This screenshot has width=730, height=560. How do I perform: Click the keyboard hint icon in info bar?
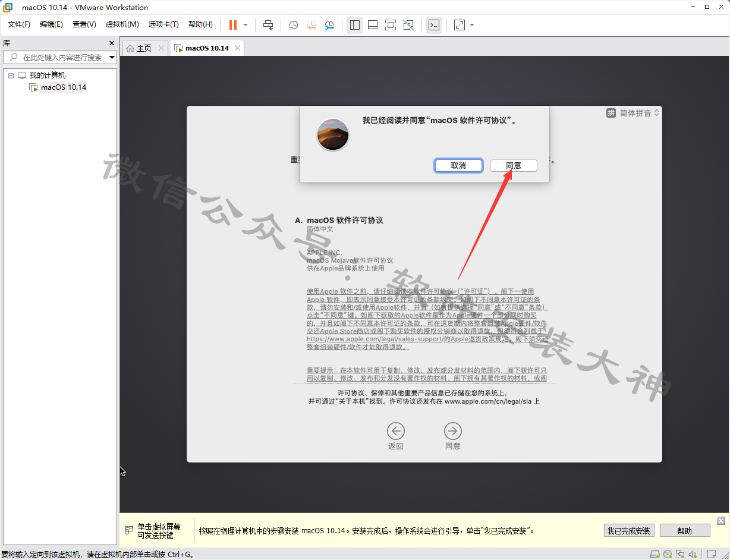[x=129, y=530]
